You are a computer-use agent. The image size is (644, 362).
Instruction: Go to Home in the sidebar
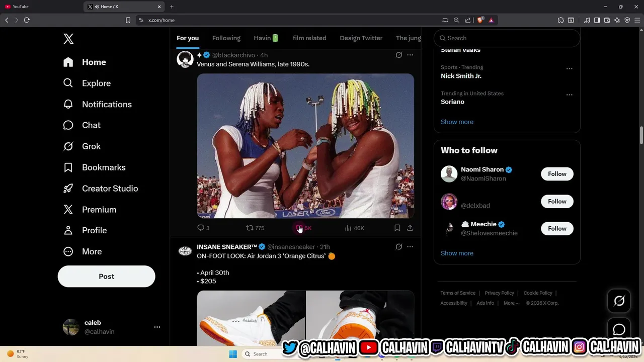coord(85,62)
